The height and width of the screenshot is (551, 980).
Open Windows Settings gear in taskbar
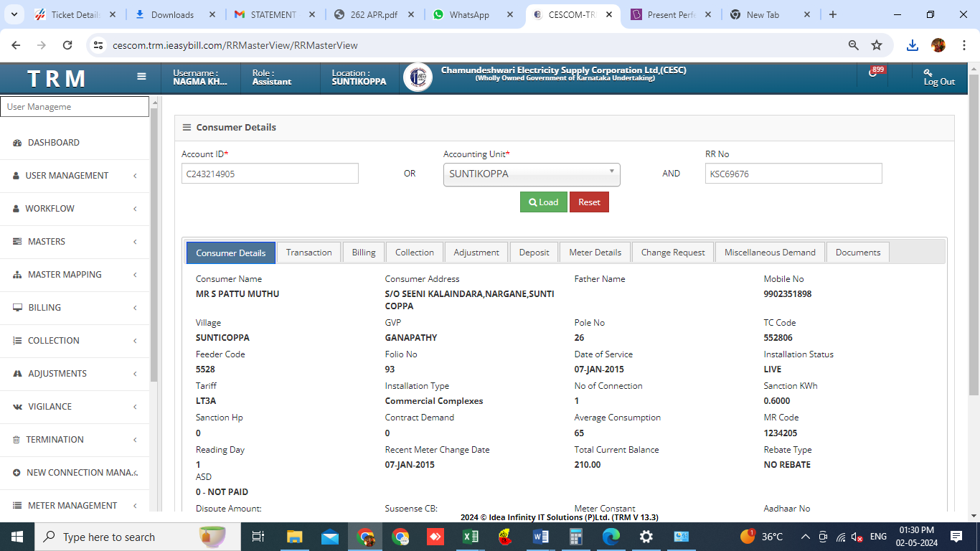[646, 537]
